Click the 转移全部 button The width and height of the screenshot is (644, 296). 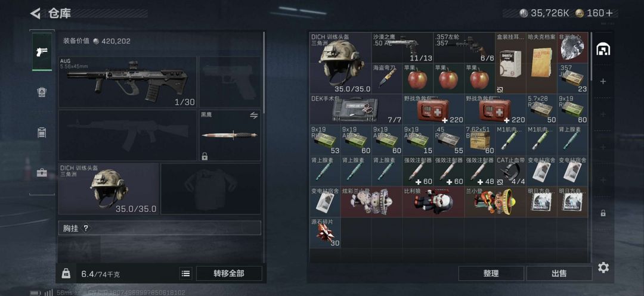coord(229,273)
